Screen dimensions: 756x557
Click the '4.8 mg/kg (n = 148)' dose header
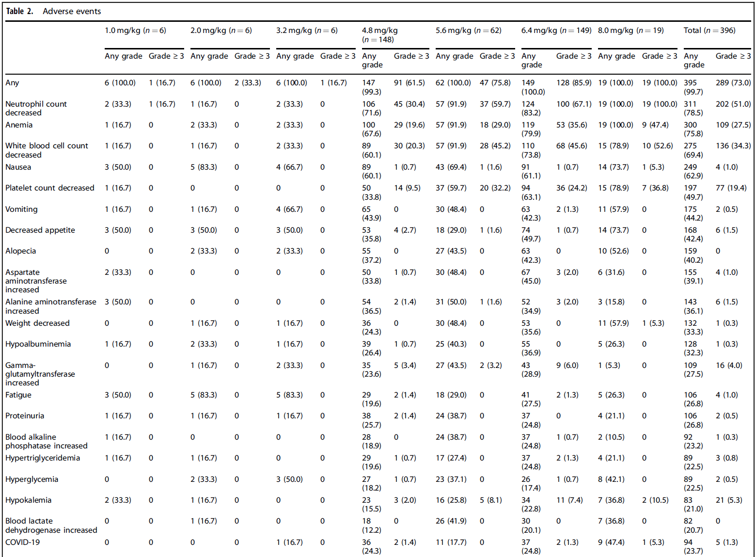click(x=379, y=35)
